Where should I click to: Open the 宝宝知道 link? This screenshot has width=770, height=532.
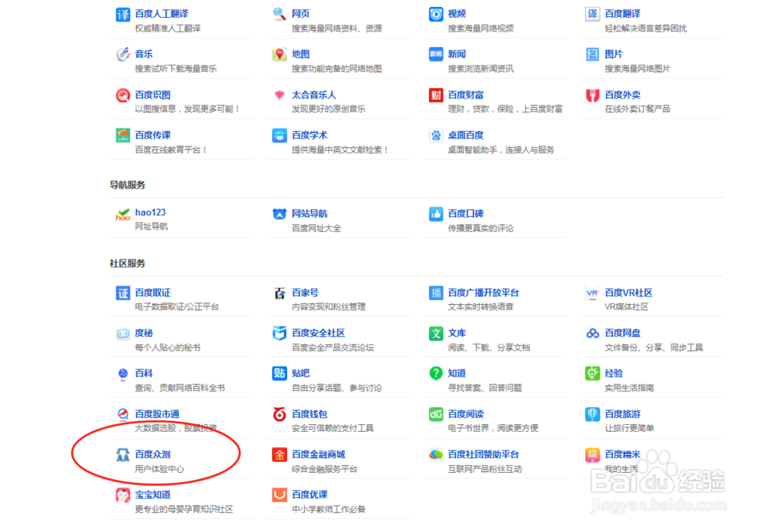pyautogui.click(x=152, y=495)
